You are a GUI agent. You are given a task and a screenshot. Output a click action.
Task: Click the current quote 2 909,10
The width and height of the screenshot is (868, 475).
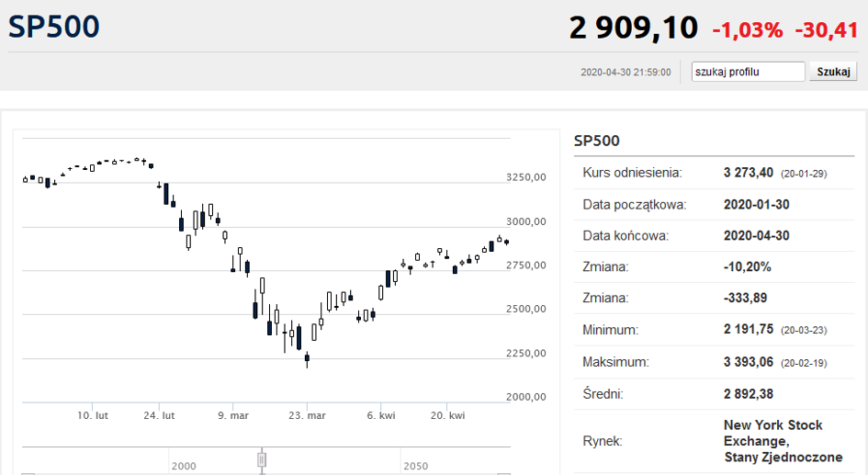tap(633, 28)
